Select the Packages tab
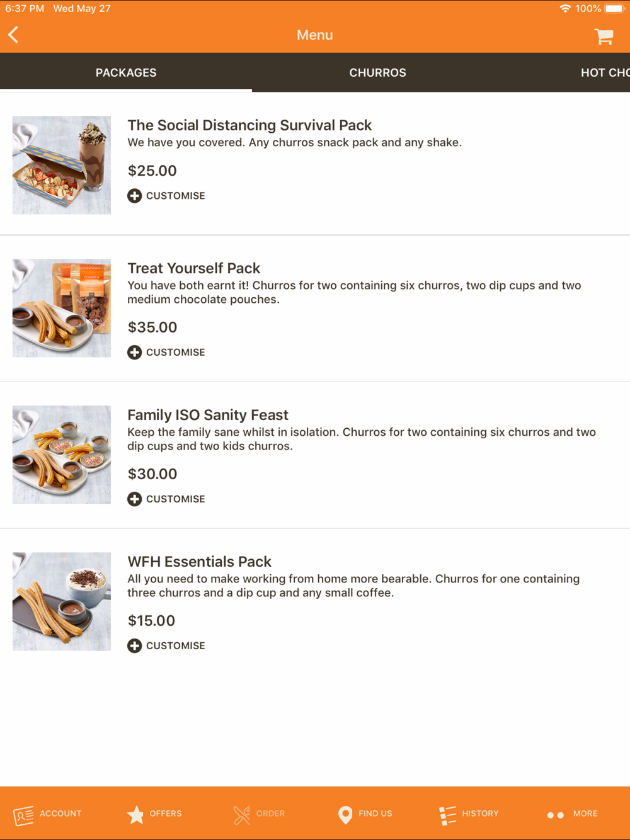The width and height of the screenshot is (630, 840). tap(126, 72)
